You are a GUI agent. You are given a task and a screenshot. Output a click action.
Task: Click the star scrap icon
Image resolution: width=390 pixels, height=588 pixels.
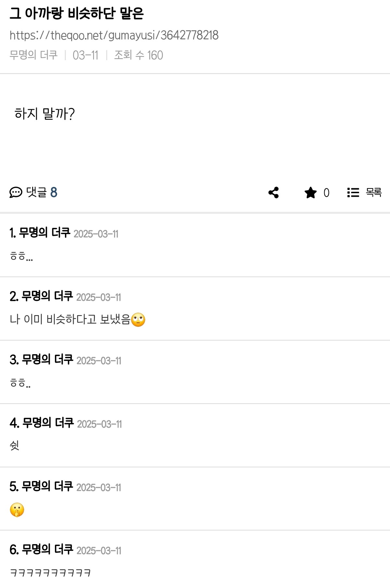coord(310,193)
